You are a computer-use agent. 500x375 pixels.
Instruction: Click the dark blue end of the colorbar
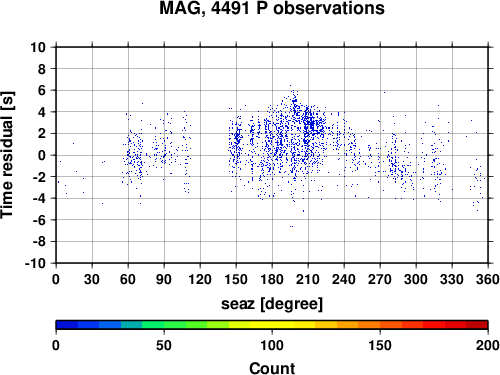[x=67, y=325]
